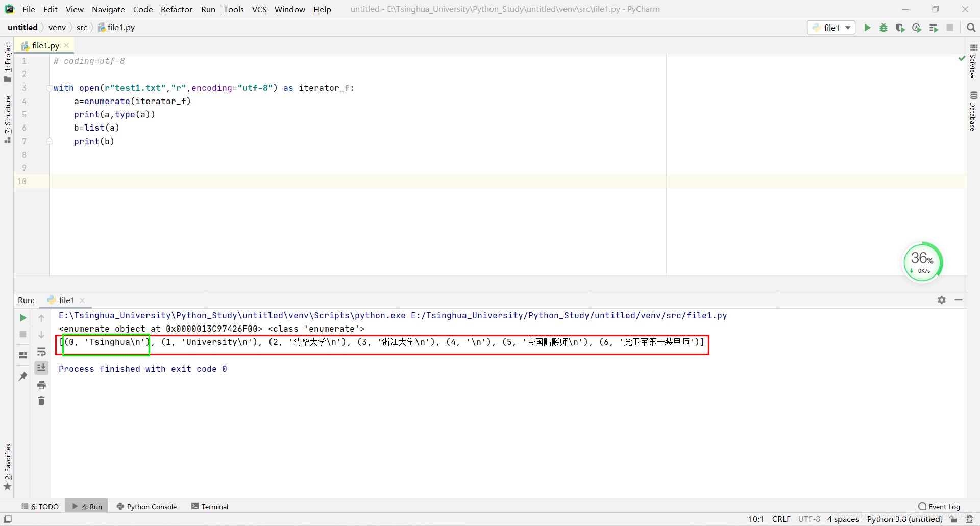Select the 4: Run tool tab

[87, 507]
